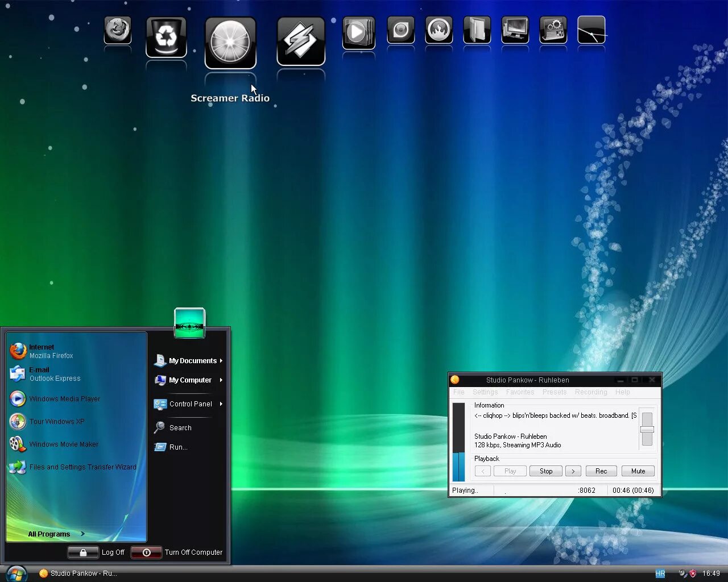The width and height of the screenshot is (728, 582).
Task: Open the Help menu in Screamer Radio
Action: pyautogui.click(x=623, y=392)
